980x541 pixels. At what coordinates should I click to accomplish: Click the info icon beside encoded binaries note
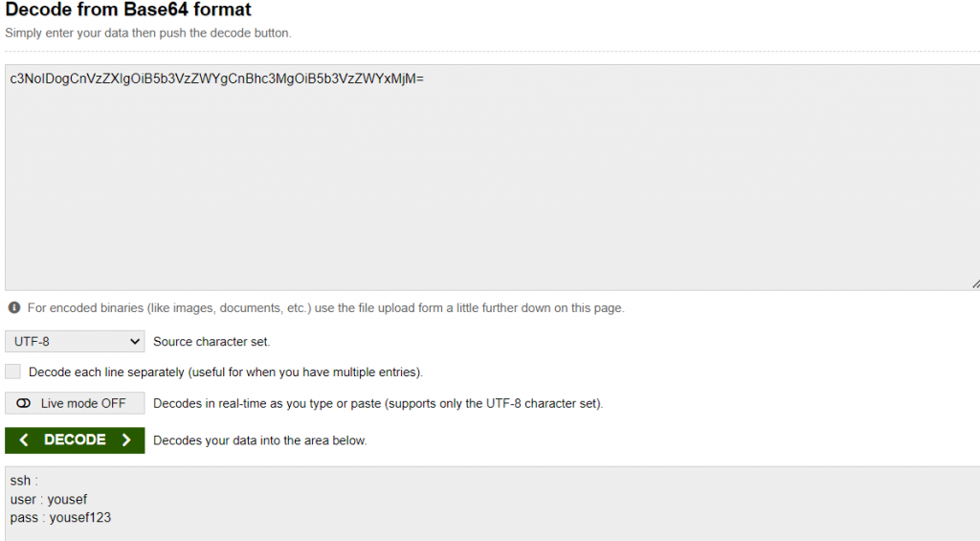14,308
